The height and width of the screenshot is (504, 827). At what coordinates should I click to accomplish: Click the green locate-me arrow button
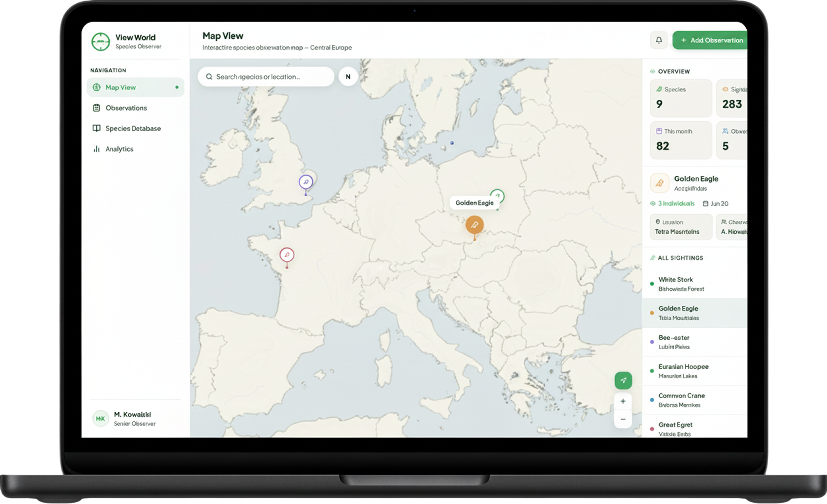click(623, 380)
